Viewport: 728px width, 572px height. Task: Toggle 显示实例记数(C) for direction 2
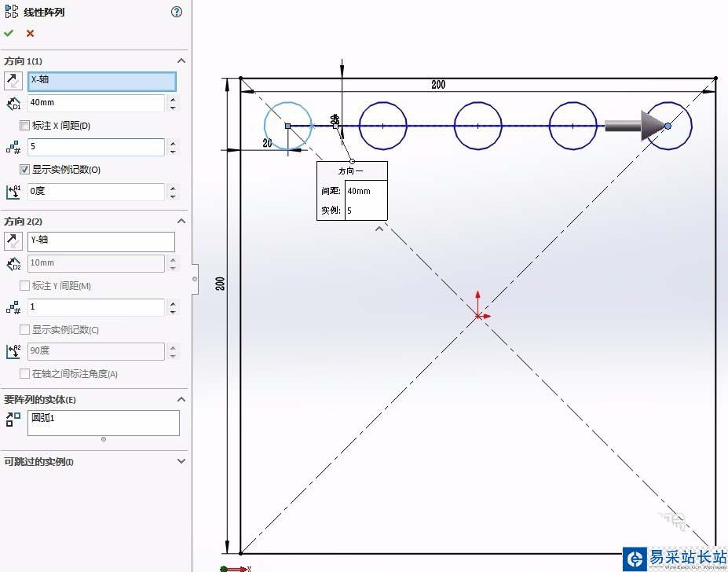24,330
